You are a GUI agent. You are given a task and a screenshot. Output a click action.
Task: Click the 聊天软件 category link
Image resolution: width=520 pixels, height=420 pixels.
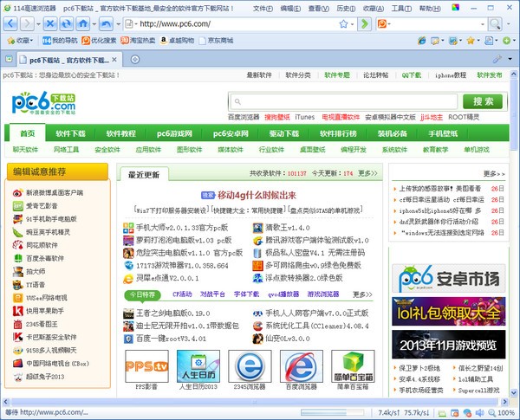click(x=25, y=150)
